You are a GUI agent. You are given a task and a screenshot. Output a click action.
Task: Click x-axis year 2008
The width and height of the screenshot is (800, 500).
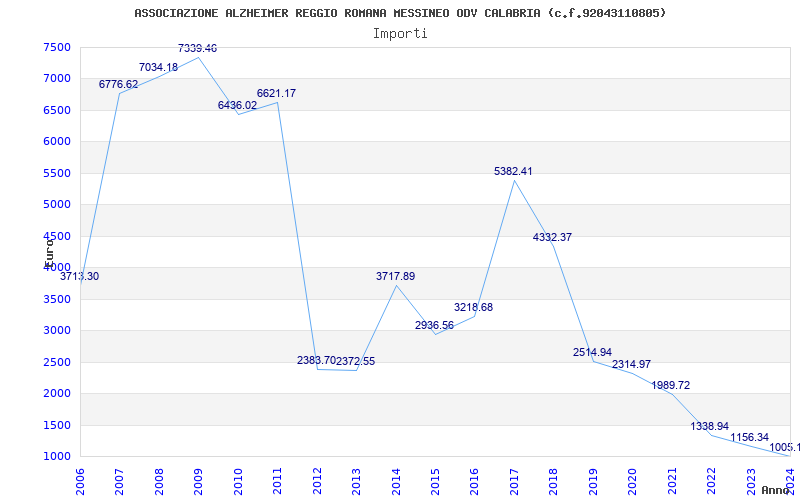(159, 482)
